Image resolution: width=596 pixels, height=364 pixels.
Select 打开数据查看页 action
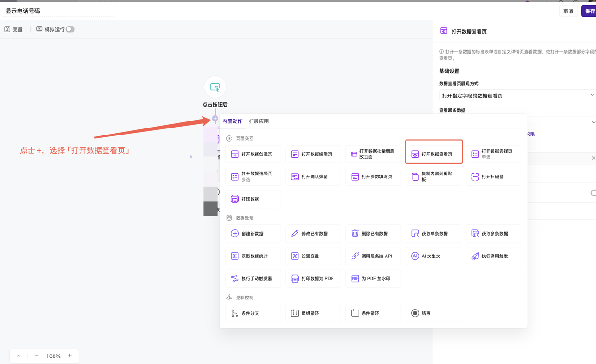click(433, 154)
